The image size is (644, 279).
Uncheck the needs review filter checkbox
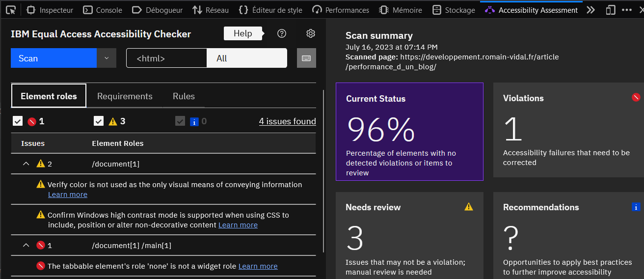tap(99, 121)
